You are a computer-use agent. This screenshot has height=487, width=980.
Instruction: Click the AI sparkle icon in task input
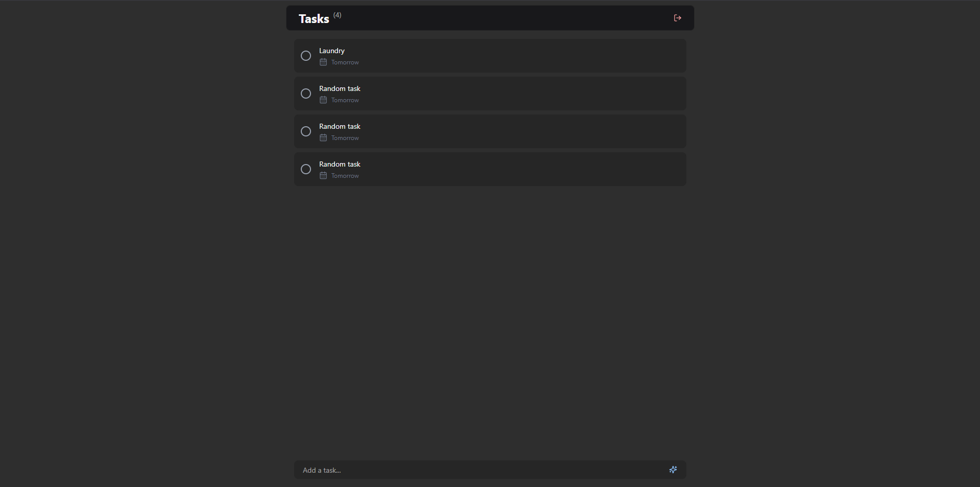click(673, 470)
